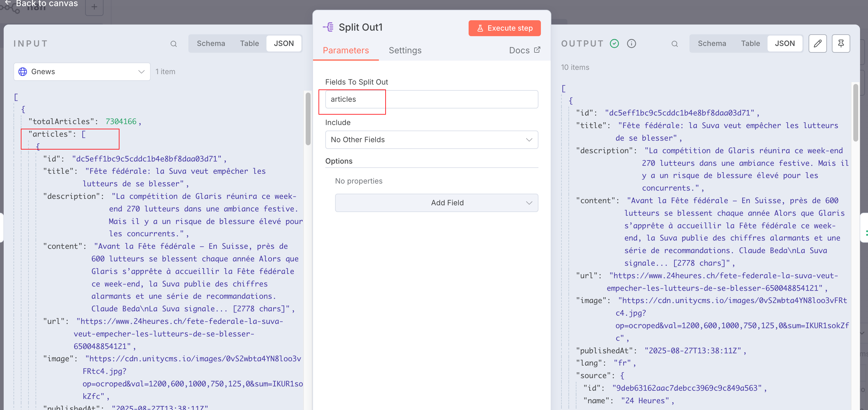Open the Docs external link
Image resolution: width=868 pixels, height=410 pixels.
point(524,50)
